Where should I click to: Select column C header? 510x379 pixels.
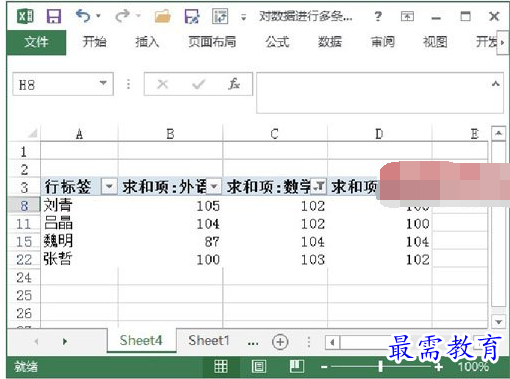[x=275, y=134]
